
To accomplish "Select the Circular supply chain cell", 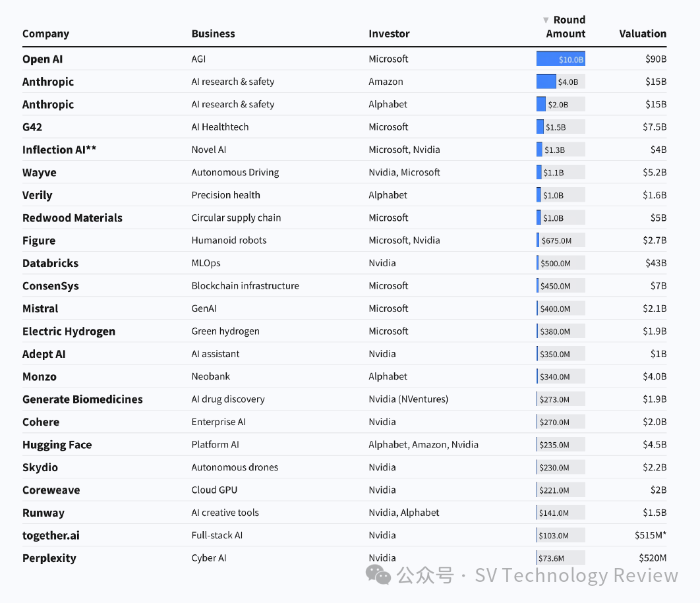I will coord(236,218).
